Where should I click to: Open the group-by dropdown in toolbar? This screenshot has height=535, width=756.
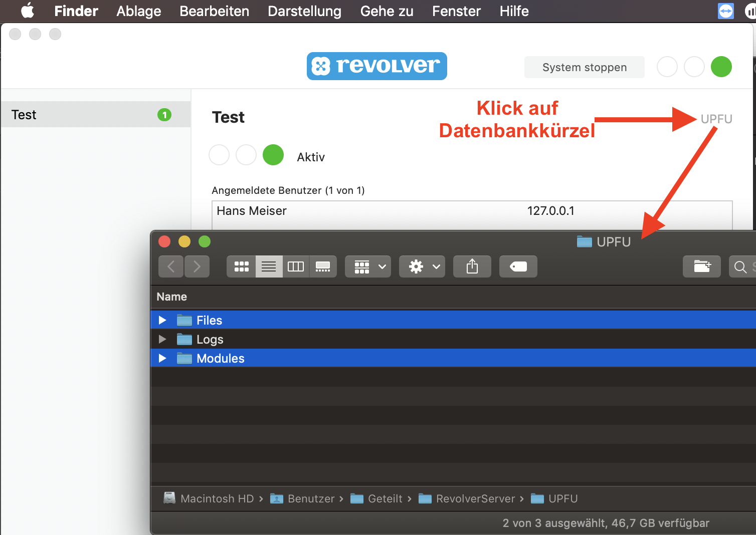pyautogui.click(x=368, y=266)
